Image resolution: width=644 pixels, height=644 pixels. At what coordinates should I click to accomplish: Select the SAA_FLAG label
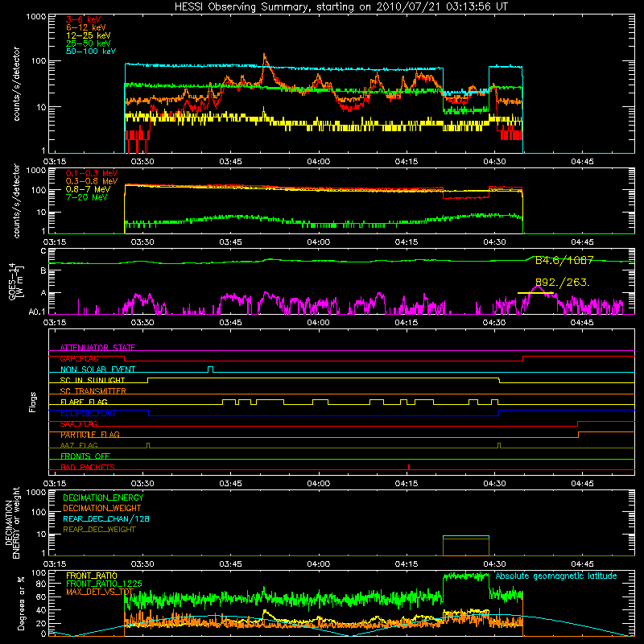click(79, 424)
